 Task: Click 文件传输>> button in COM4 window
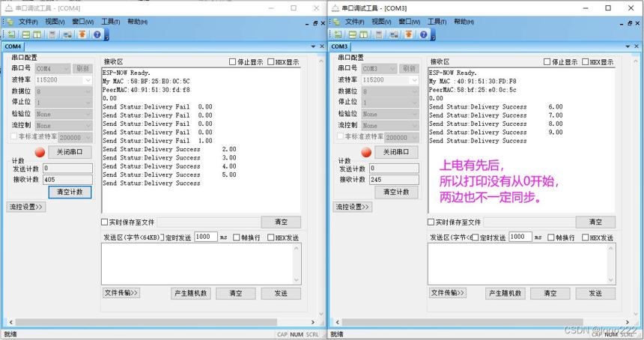tap(121, 293)
